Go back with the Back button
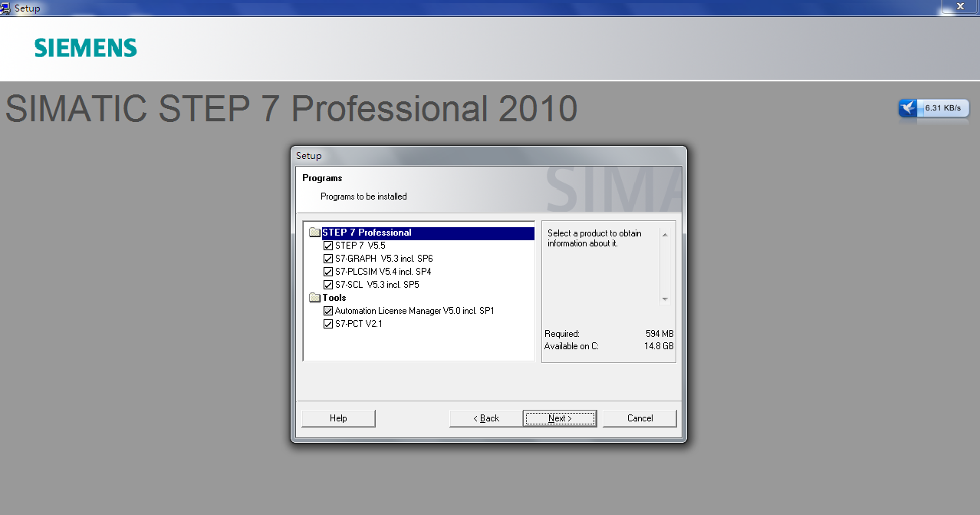 tap(485, 418)
